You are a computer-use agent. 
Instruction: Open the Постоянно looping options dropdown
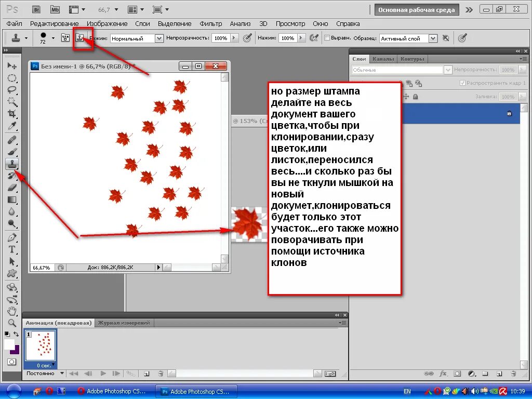tap(62, 373)
